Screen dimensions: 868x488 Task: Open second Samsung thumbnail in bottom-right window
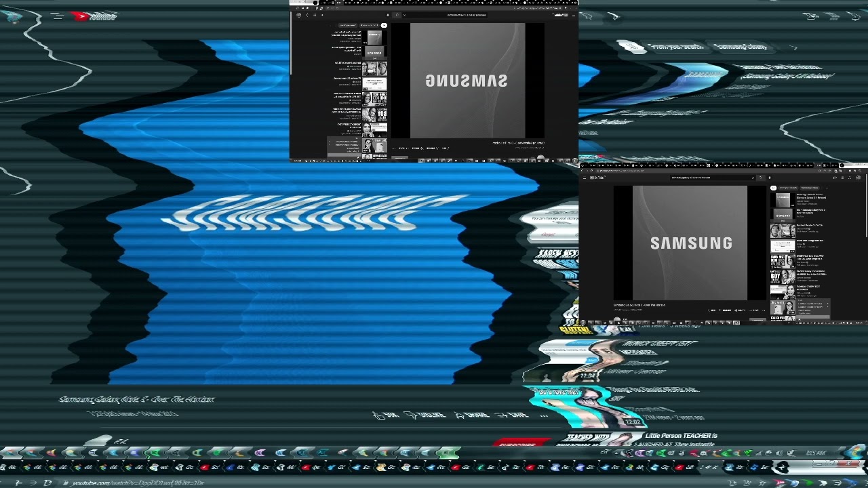(x=783, y=216)
